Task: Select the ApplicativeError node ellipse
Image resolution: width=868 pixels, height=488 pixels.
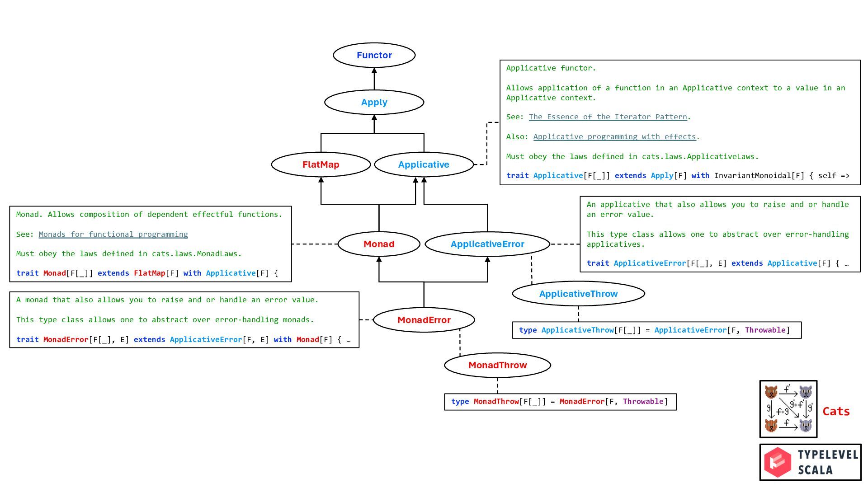Action: pyautogui.click(x=487, y=244)
